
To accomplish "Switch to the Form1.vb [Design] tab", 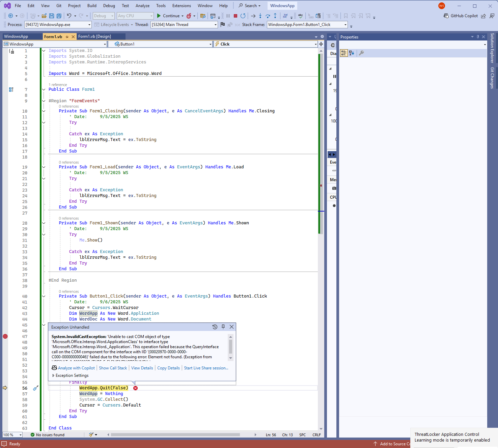I will tap(94, 36).
